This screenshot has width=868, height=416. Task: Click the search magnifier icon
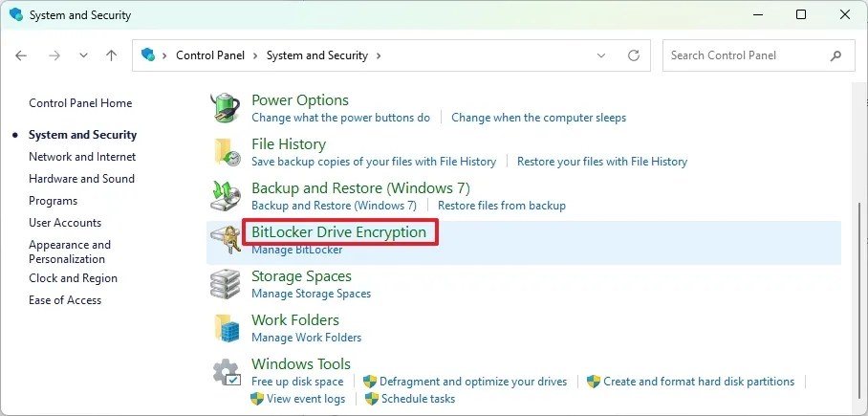point(835,55)
